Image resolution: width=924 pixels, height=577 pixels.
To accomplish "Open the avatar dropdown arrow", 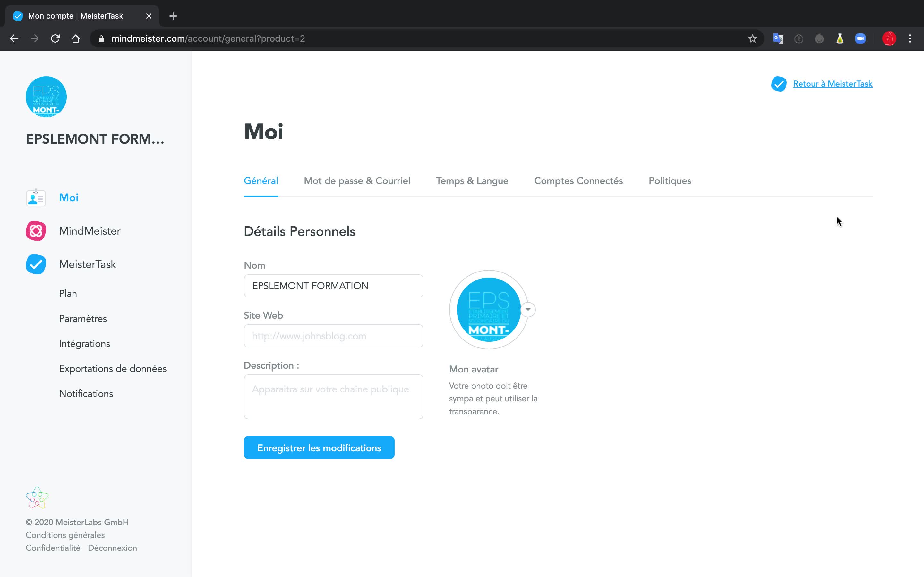I will coord(528,309).
